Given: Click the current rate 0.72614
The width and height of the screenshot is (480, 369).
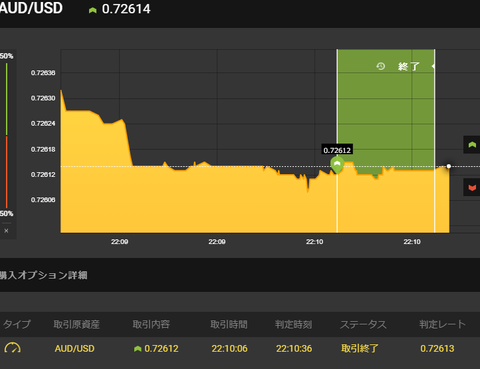Looking at the screenshot, I should 126,9.
